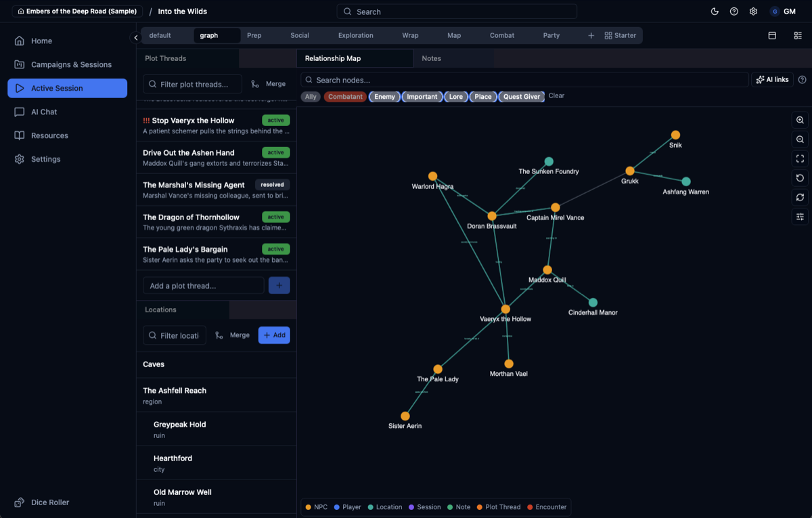Open the Embers of the Deep Road campaign breadcrumb
This screenshot has height=518, width=812.
pyautogui.click(x=77, y=12)
